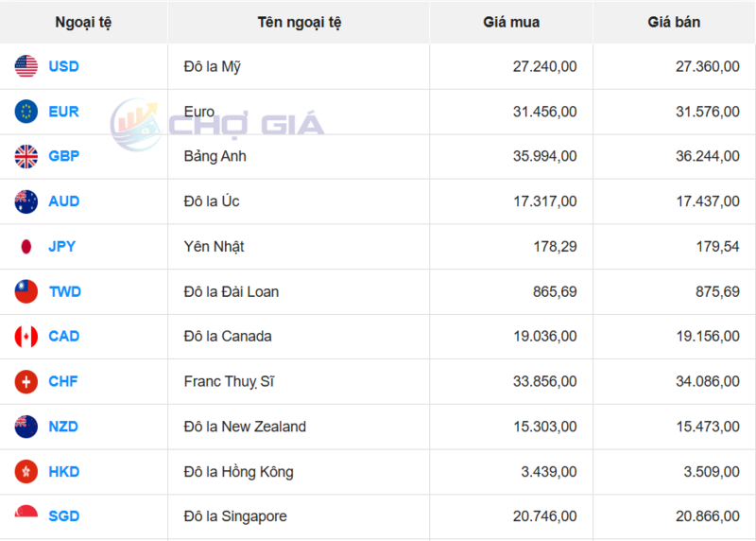The height and width of the screenshot is (541, 756).
Task: Click the "Ngoại tệ" column header
Action: [83, 22]
